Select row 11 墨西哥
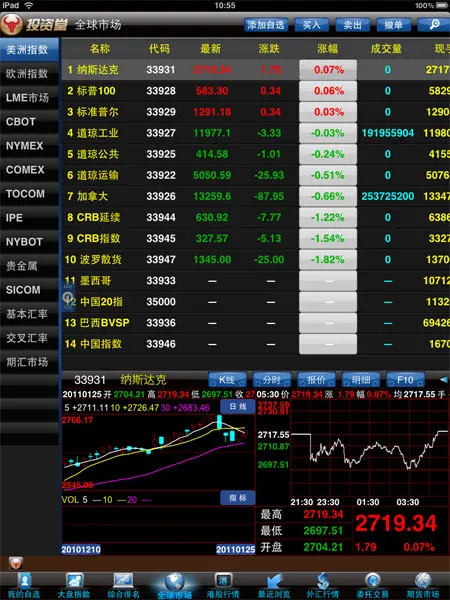450x600 pixels. pyautogui.click(x=256, y=280)
